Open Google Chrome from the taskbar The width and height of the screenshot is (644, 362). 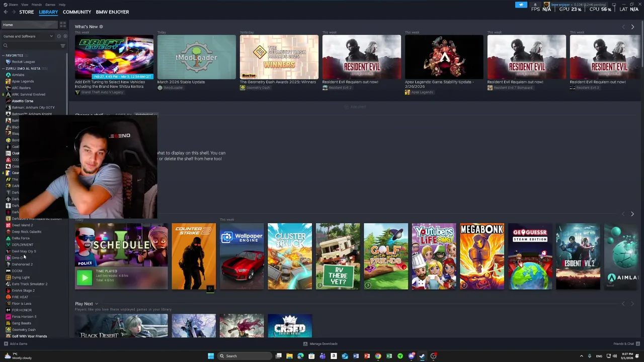(378, 356)
